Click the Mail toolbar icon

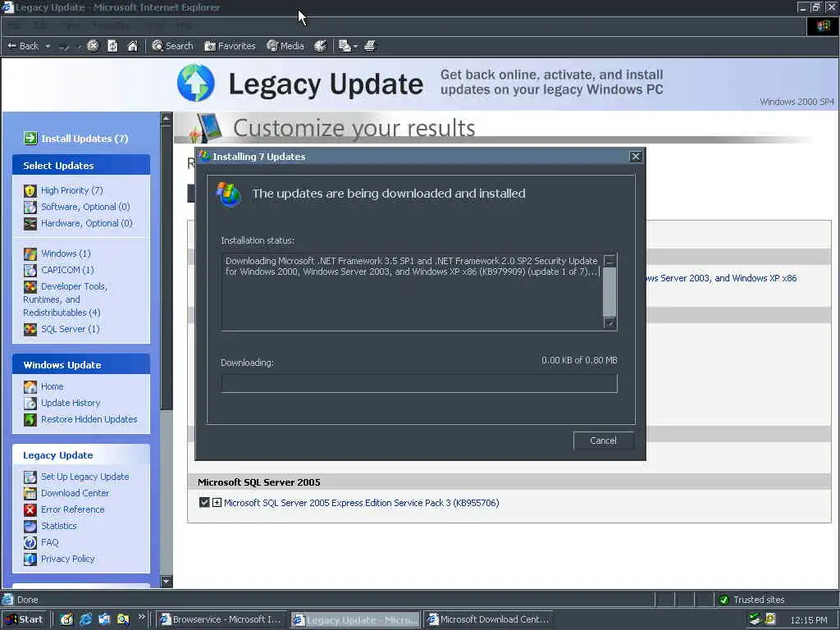click(x=344, y=46)
